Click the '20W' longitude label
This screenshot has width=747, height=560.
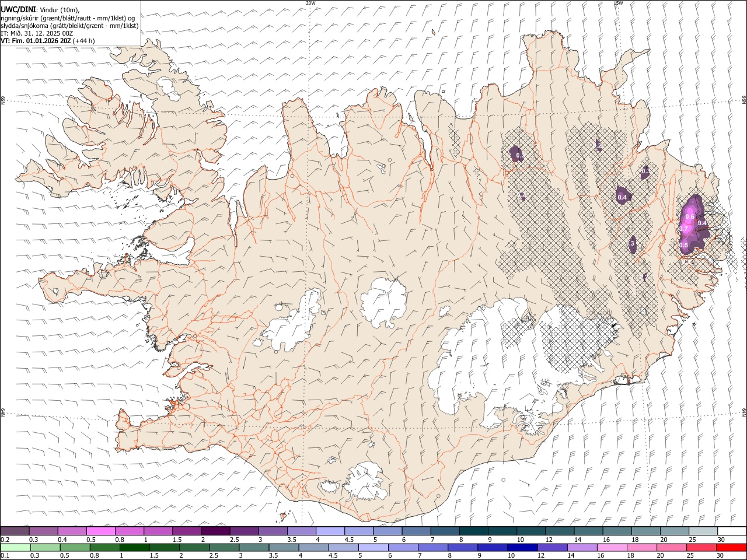(x=310, y=3)
